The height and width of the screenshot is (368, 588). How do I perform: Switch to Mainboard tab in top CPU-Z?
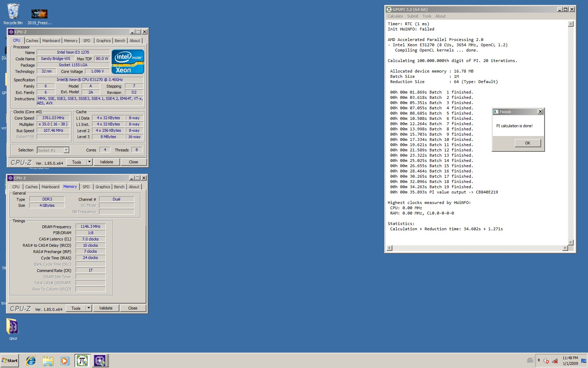pos(51,41)
